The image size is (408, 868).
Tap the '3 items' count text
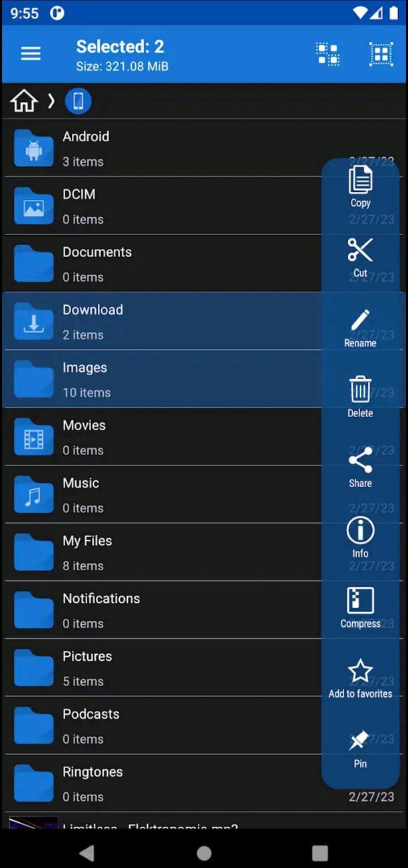coord(83,162)
